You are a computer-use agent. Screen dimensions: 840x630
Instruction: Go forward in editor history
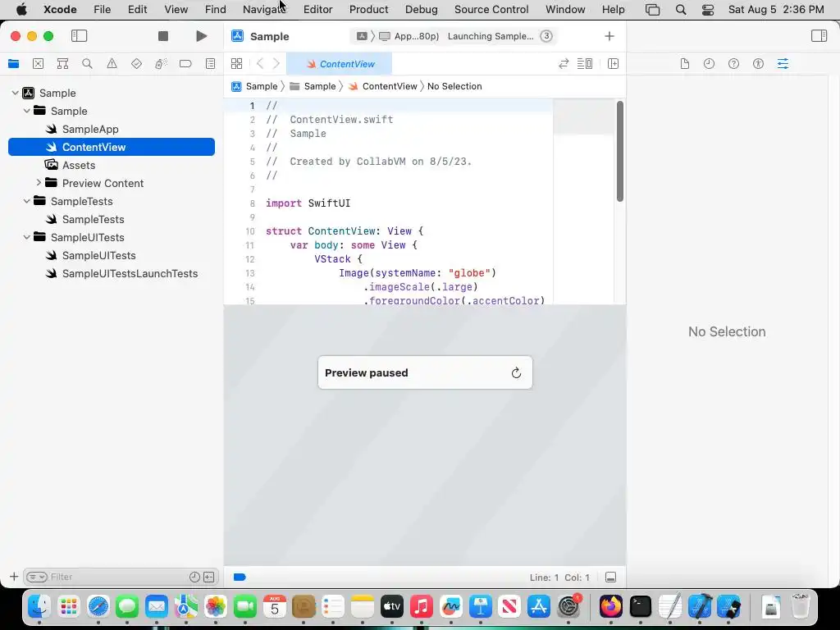pos(276,64)
